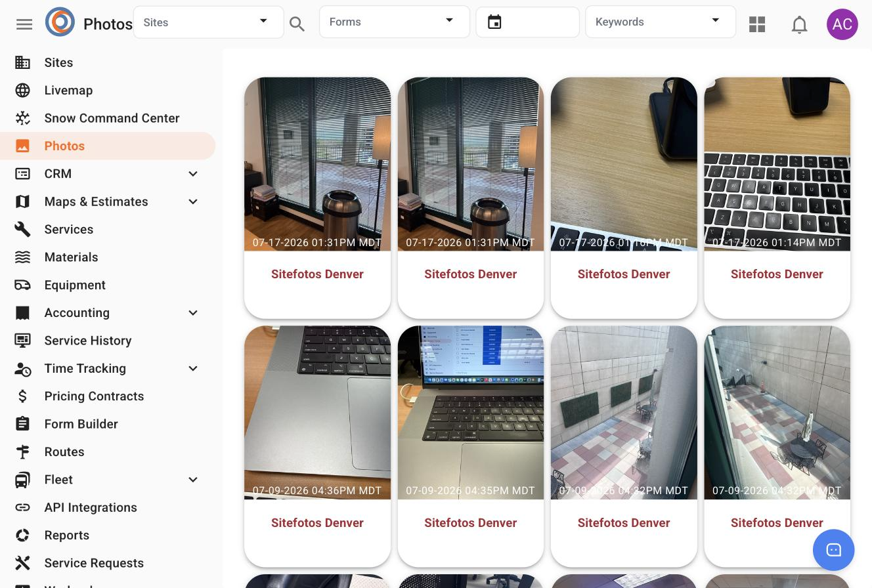Image resolution: width=872 pixels, height=588 pixels.
Task: Open the Keywords filter dropdown
Action: [x=661, y=22]
